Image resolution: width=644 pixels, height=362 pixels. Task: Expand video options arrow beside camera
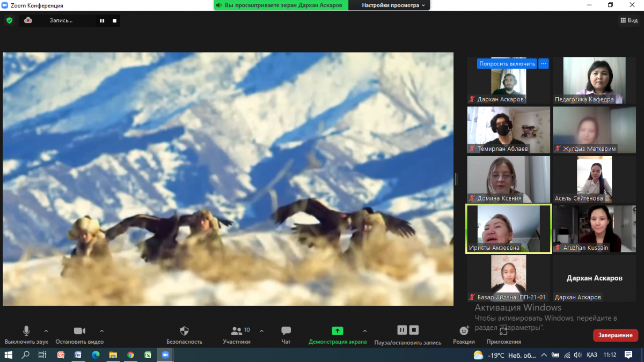pos(102,331)
